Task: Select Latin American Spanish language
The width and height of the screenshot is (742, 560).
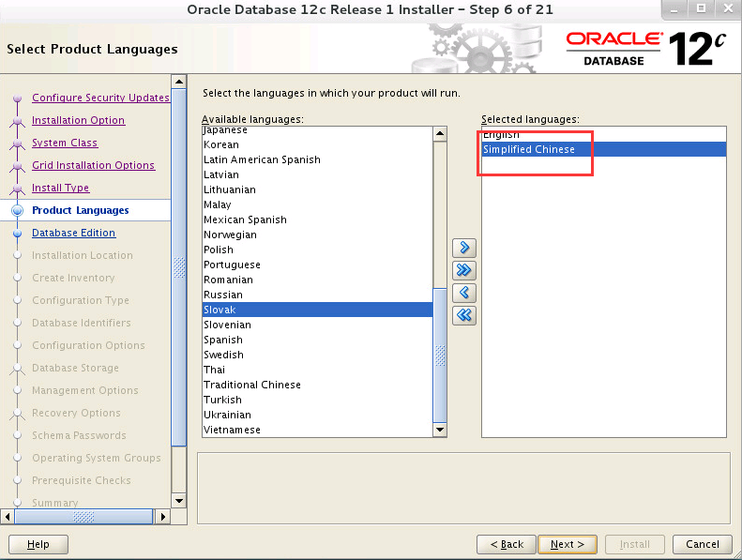Action: [x=317, y=160]
